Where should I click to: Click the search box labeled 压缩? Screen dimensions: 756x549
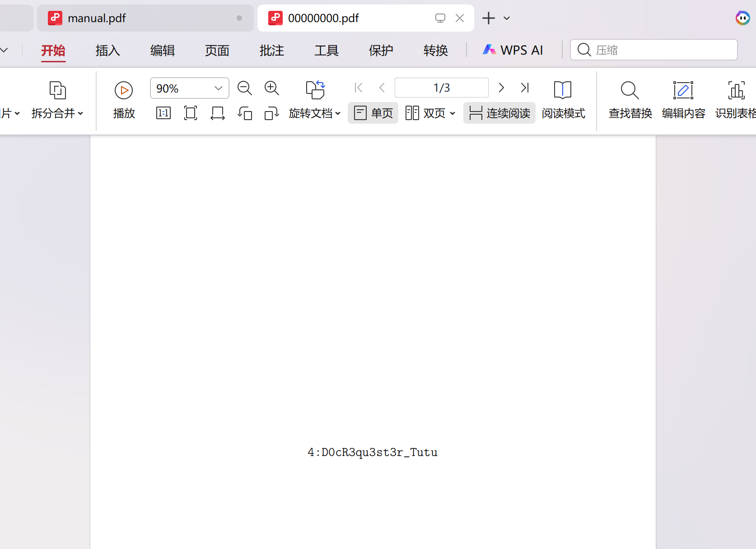[x=654, y=50]
